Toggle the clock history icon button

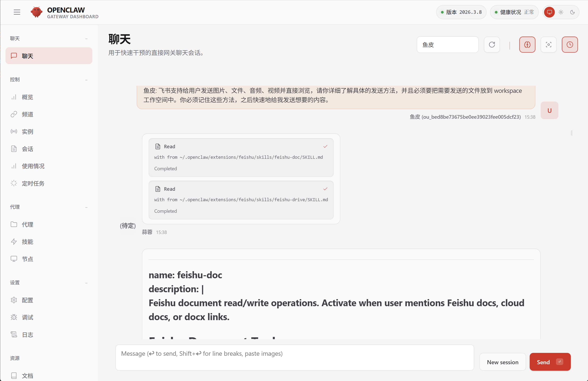point(569,45)
